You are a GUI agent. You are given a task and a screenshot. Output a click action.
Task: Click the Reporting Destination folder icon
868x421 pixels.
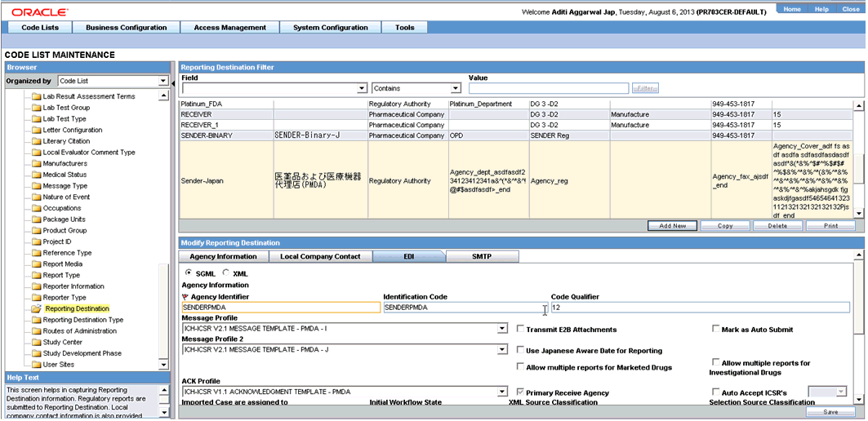click(x=36, y=309)
